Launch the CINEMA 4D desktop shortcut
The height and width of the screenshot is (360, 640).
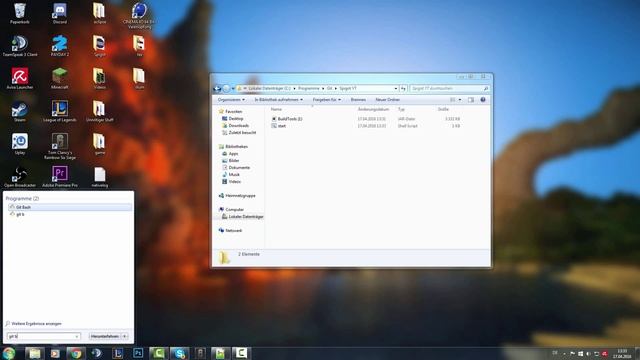tap(139, 16)
